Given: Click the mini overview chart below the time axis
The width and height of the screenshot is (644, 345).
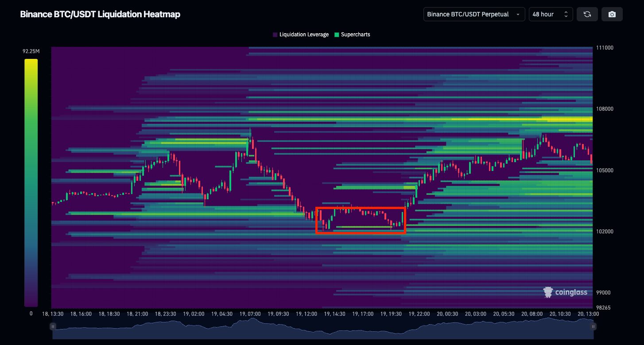Looking at the screenshot, I should point(323,328).
